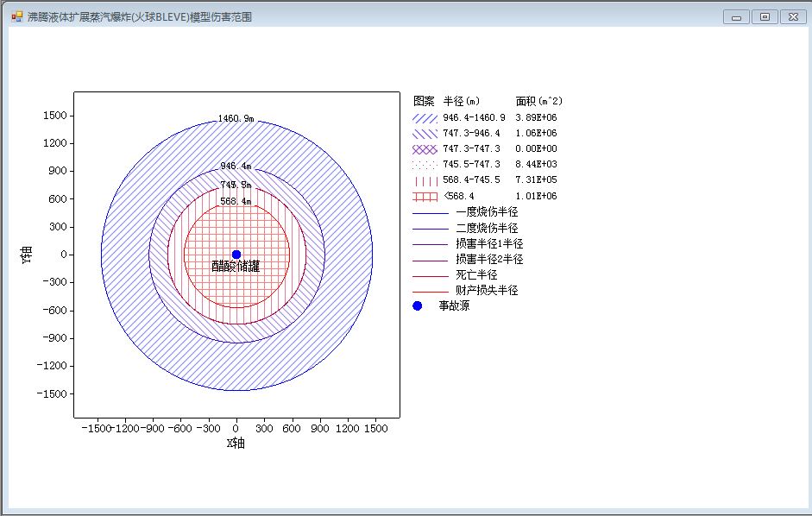The image size is (812, 516).
Task: Select the 1460.9m radius label
Action: click(236, 118)
